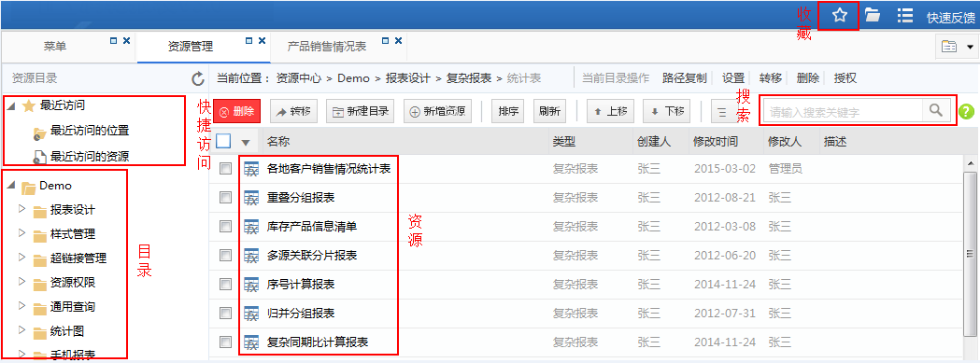Click 路径复制 in directory operations
The width and height of the screenshot is (980, 363).
pyautogui.click(x=685, y=78)
